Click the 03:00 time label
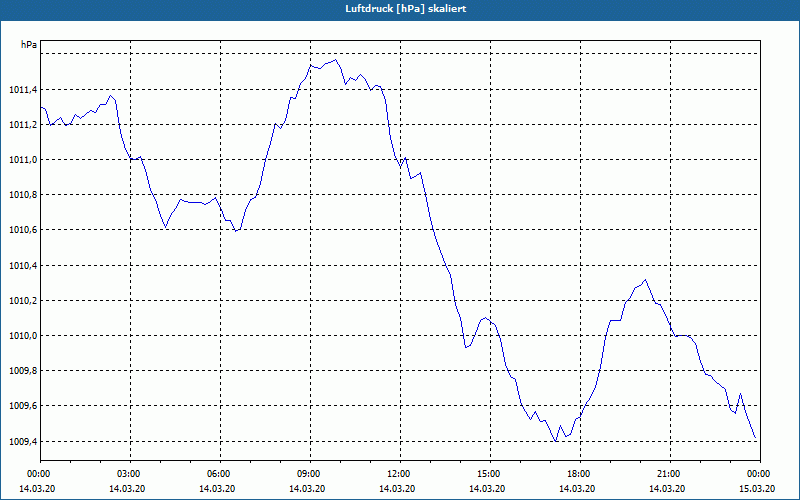800x500 pixels. pos(131,473)
